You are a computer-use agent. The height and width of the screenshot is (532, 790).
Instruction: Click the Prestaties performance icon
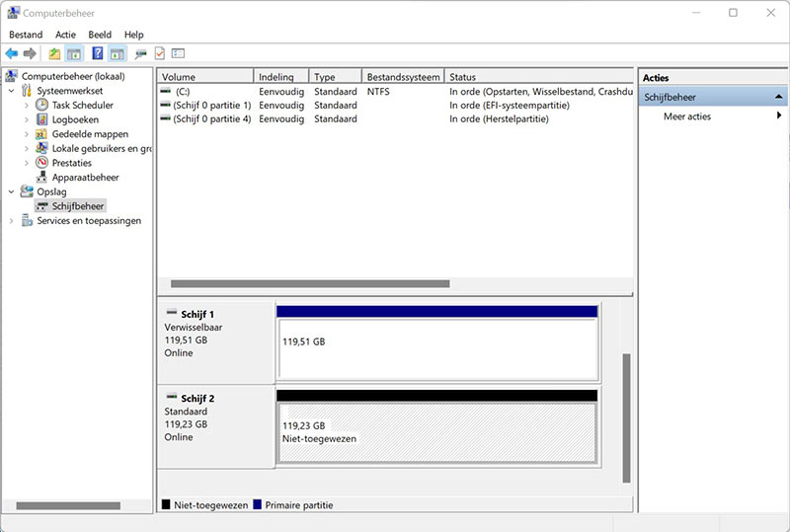tap(41, 163)
